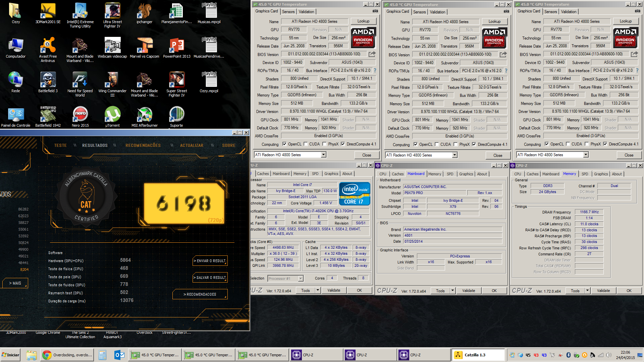Open Processor #1 selection dropdown

point(285,278)
